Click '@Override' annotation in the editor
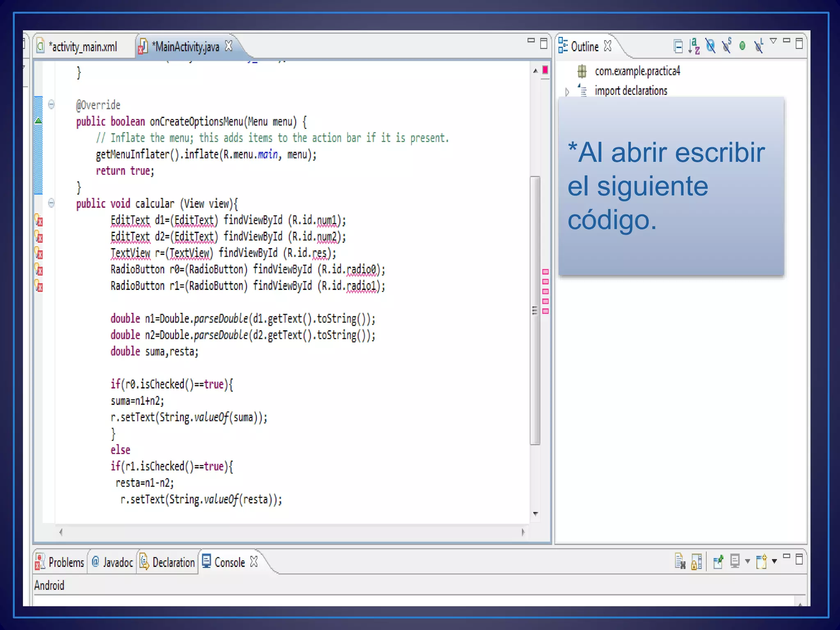Screen dimensions: 840x630 pyautogui.click(x=98, y=105)
